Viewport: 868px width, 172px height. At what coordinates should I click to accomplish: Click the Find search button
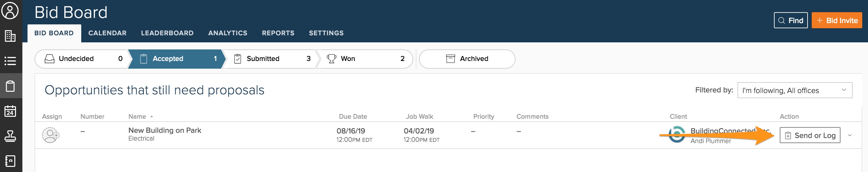(x=791, y=21)
